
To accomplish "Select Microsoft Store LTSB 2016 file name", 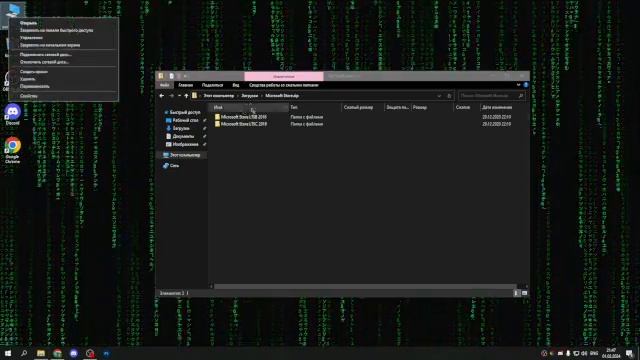I will click(244, 117).
